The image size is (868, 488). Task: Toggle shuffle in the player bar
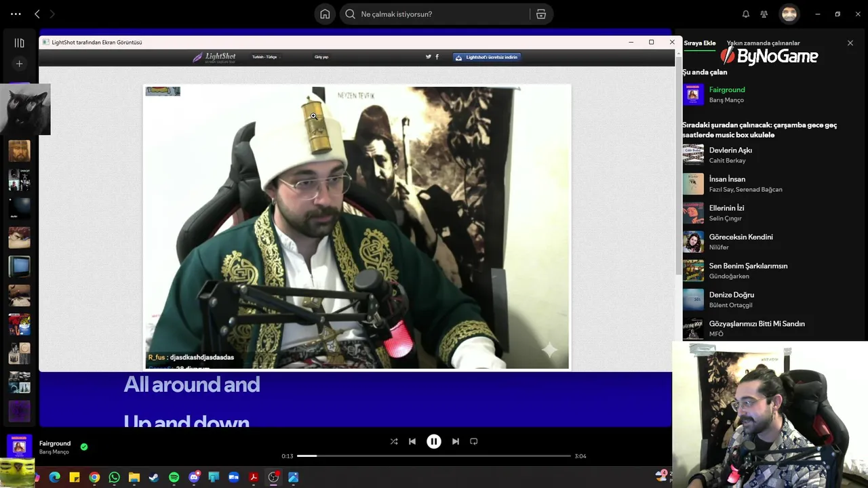[x=393, y=441]
